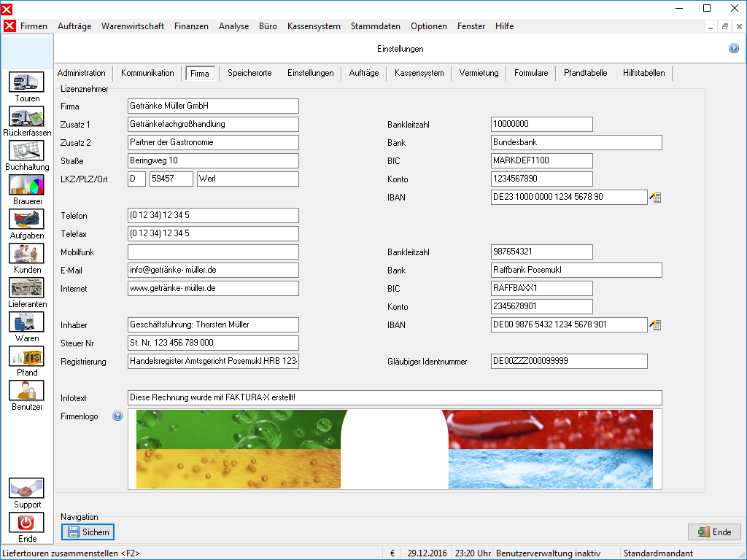Open the Waren sidebar icon
This screenshot has height=560, width=747.
pyautogui.click(x=26, y=322)
